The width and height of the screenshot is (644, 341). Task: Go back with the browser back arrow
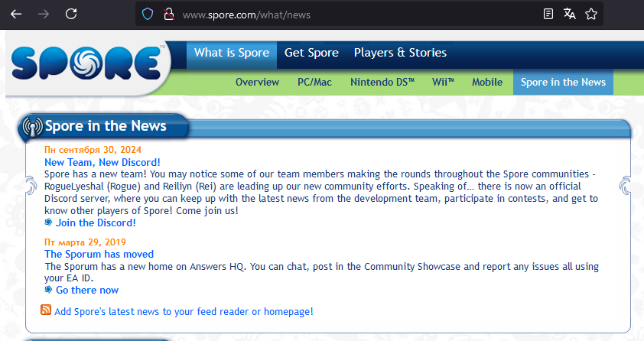click(16, 14)
